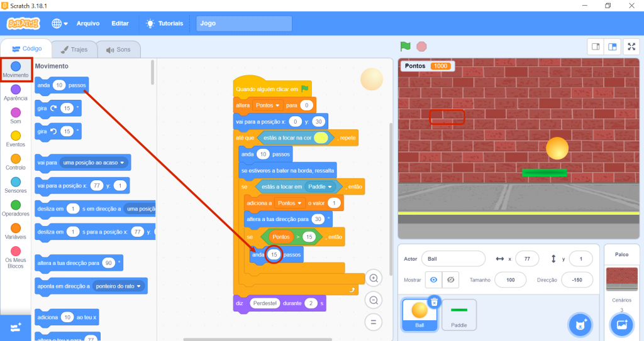
Task: Edit the sprite y position field
Action: [x=580, y=259]
